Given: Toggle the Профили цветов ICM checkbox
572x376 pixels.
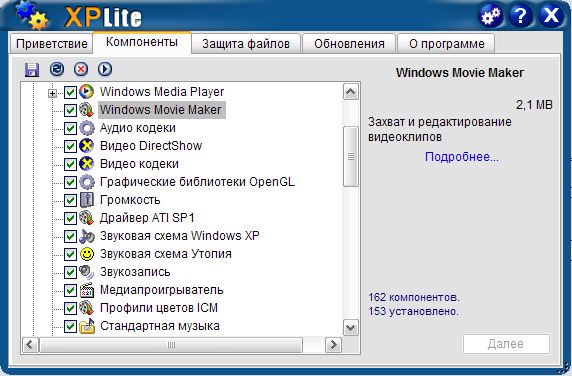Looking at the screenshot, I should [x=70, y=309].
